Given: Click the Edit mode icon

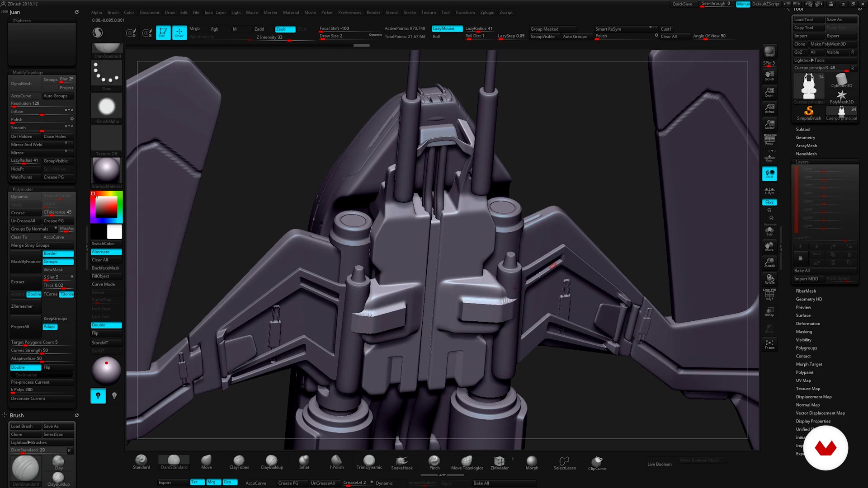Looking at the screenshot, I should (163, 33).
